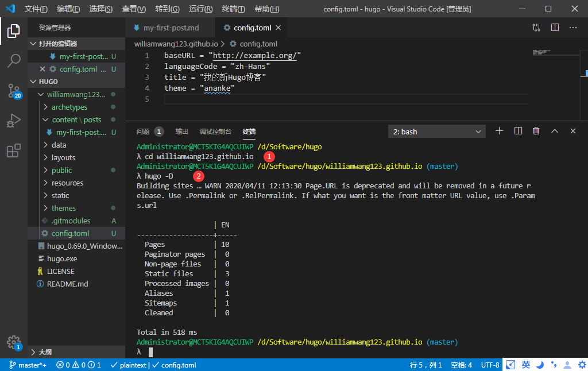The width and height of the screenshot is (588, 371).
Task: Switch to the 输出 output tab
Action: pos(182,132)
